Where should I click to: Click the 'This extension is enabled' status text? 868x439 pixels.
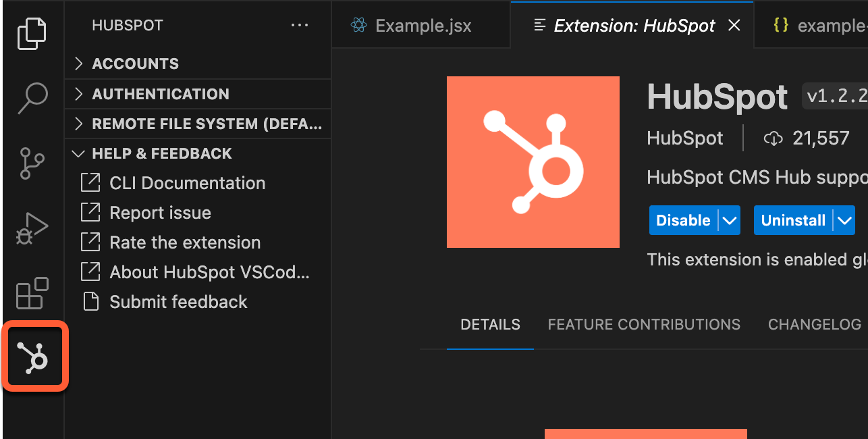757,259
